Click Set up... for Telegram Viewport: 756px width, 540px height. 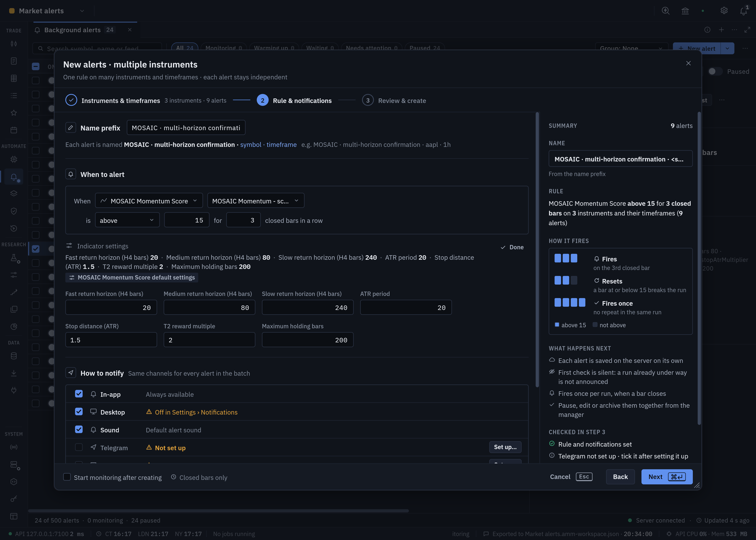click(x=505, y=447)
